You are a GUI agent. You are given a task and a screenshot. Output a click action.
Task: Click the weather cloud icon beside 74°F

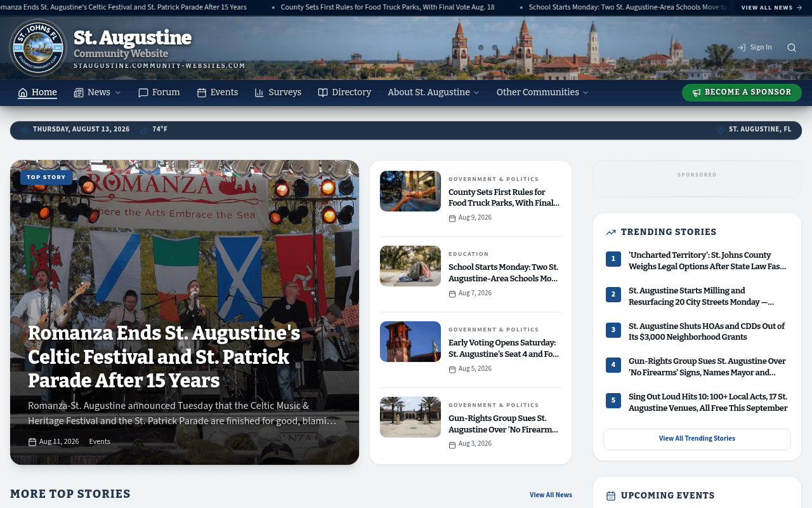pos(144,130)
